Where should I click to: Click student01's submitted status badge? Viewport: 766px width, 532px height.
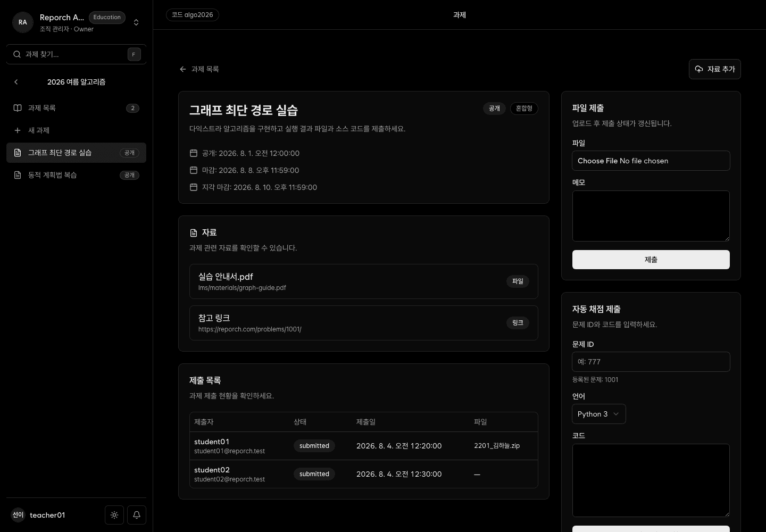point(314,446)
